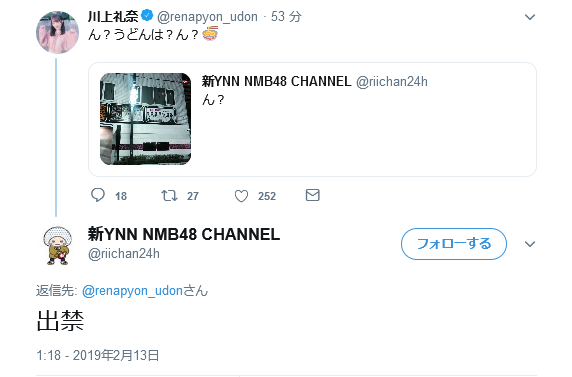Open 新YNN NMB48 CHANNEL's mascot avatar
This screenshot has width=572, height=377.
pyautogui.click(x=57, y=246)
